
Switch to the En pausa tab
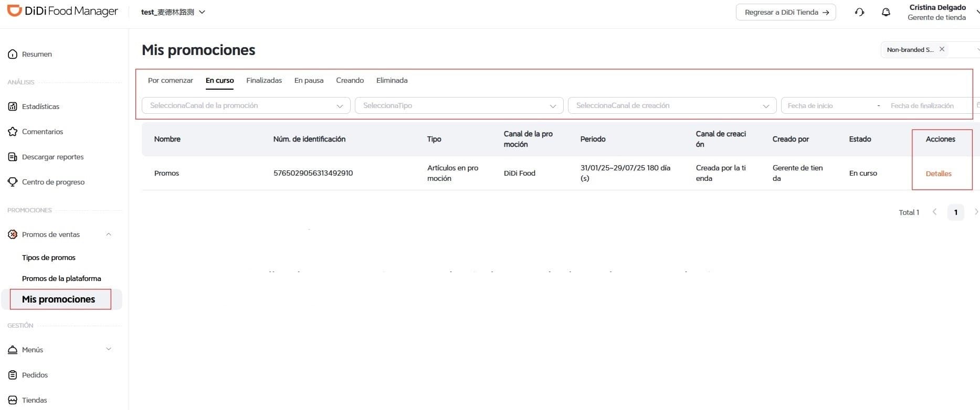(x=309, y=80)
